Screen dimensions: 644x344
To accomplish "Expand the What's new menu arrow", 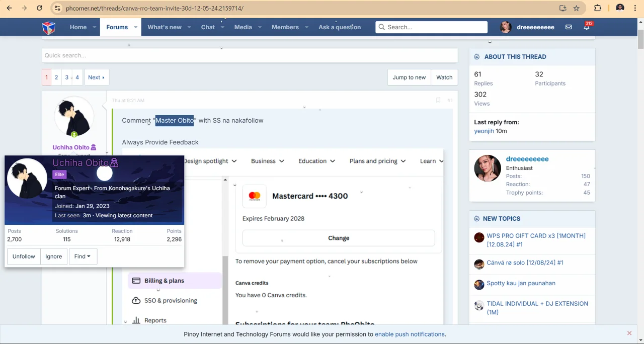I will 189,27.
